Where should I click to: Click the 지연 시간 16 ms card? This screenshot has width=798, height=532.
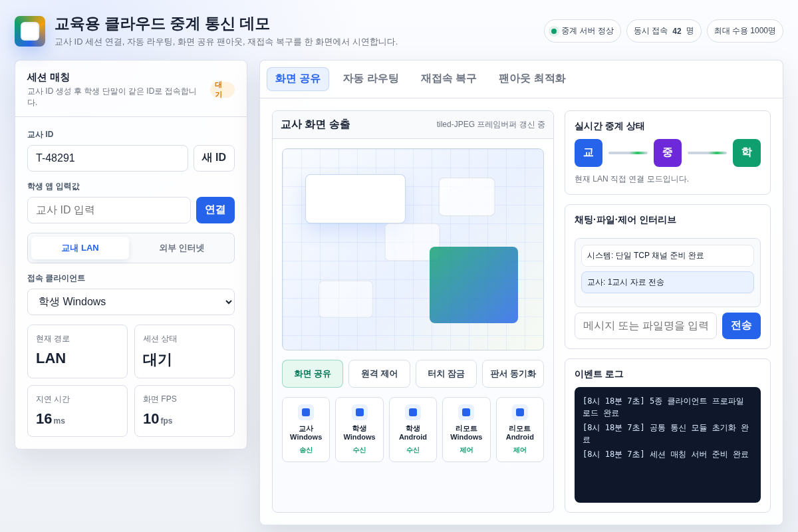(77, 411)
